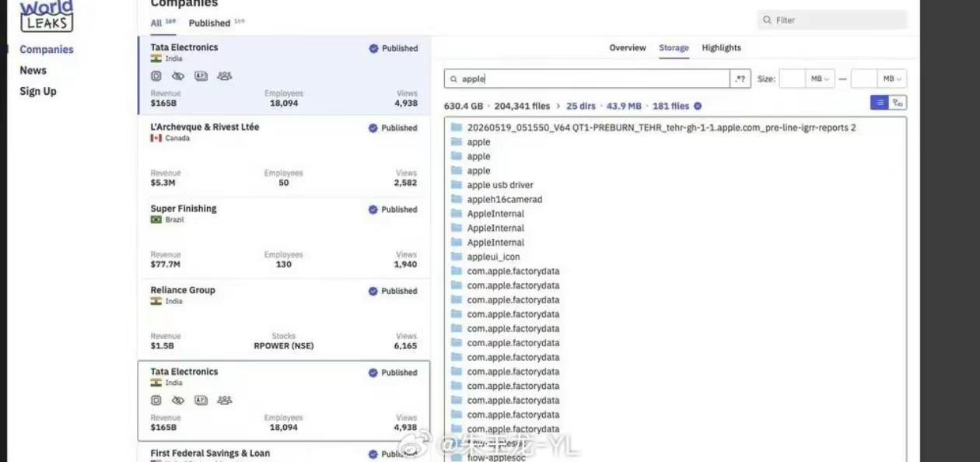980x462 pixels.
Task: Click the crossed-eye icon in Tata Electronics card beneath Reliance Group
Action: click(178, 401)
